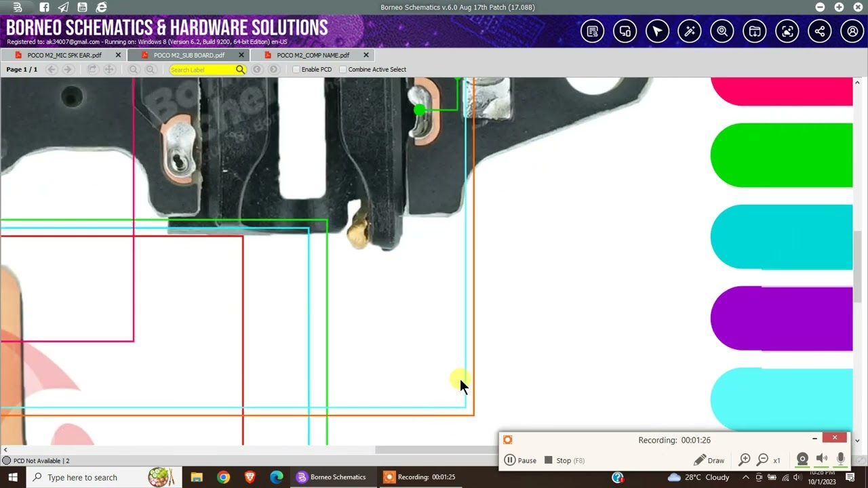The height and width of the screenshot is (488, 868).
Task: Open Google Chrome from taskbar
Action: (223, 477)
